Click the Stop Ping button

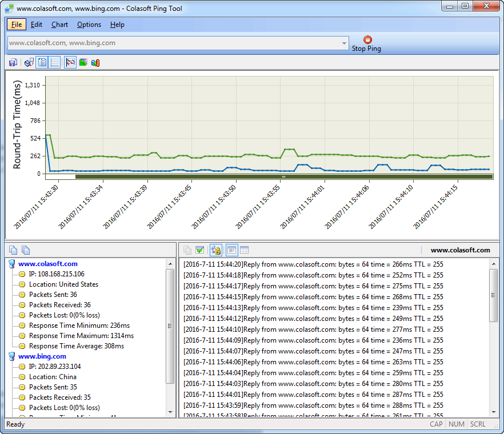[366, 43]
